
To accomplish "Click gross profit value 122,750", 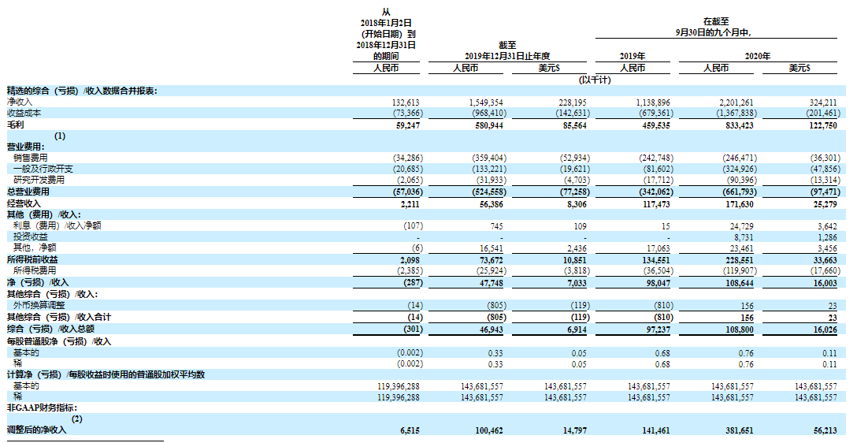I will point(822,125).
